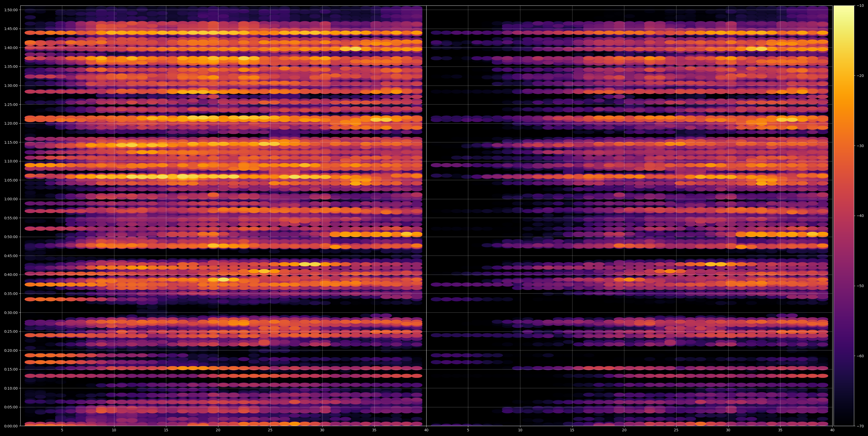Image resolution: width=868 pixels, height=436 pixels.
Task: Select the −50 colorbar value
Action: pyautogui.click(x=860, y=286)
